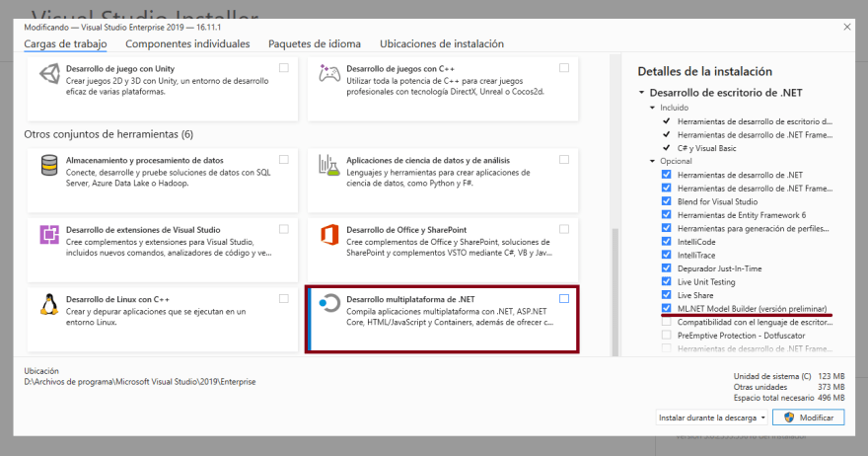
Task: Uncheck the IntelliCode component
Action: pyautogui.click(x=667, y=241)
